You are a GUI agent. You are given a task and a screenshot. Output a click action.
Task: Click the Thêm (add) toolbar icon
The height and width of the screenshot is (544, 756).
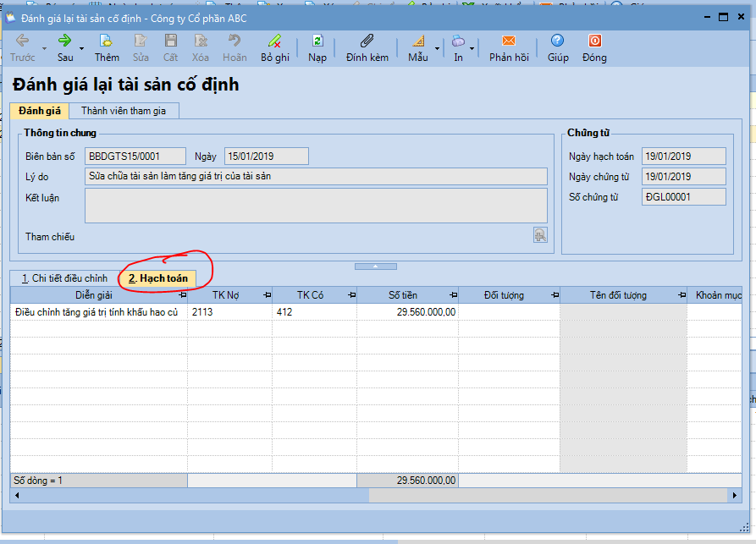(107, 41)
